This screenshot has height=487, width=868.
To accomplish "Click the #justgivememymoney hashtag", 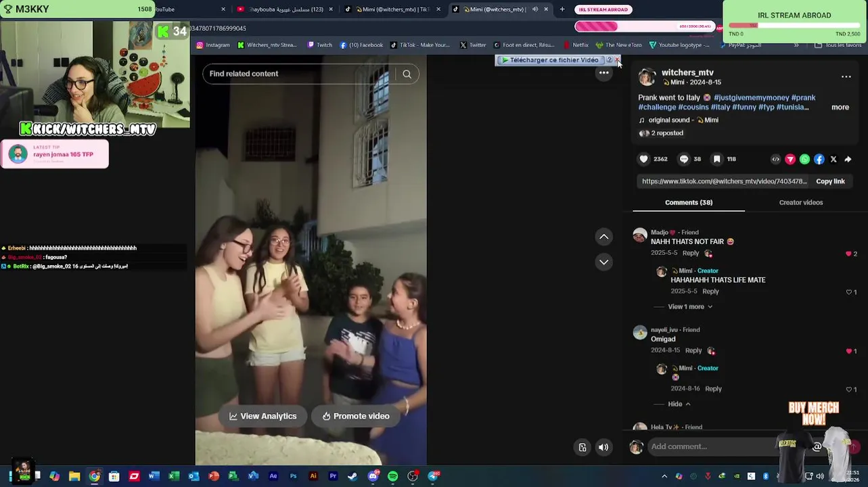I will (751, 97).
